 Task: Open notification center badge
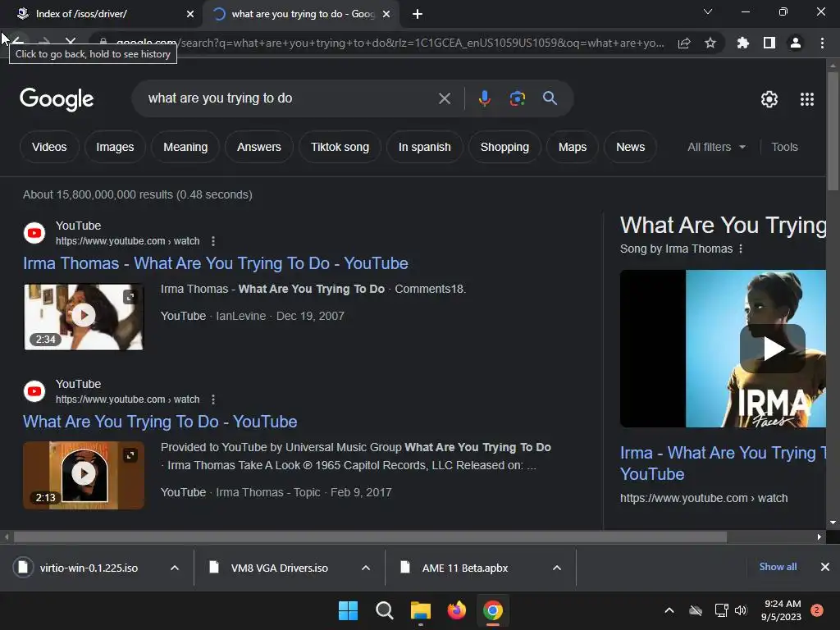[x=816, y=610]
